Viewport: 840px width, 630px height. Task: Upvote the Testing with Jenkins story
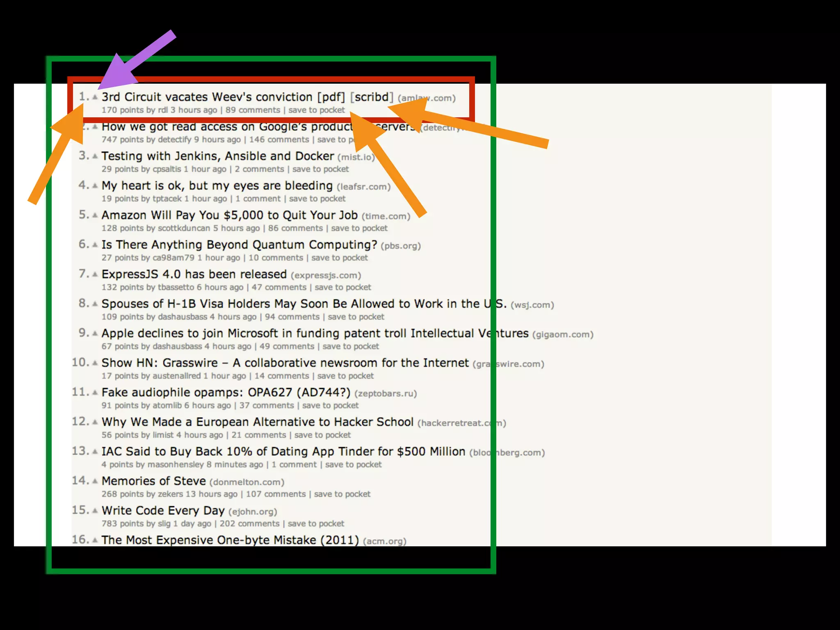pyautogui.click(x=95, y=156)
